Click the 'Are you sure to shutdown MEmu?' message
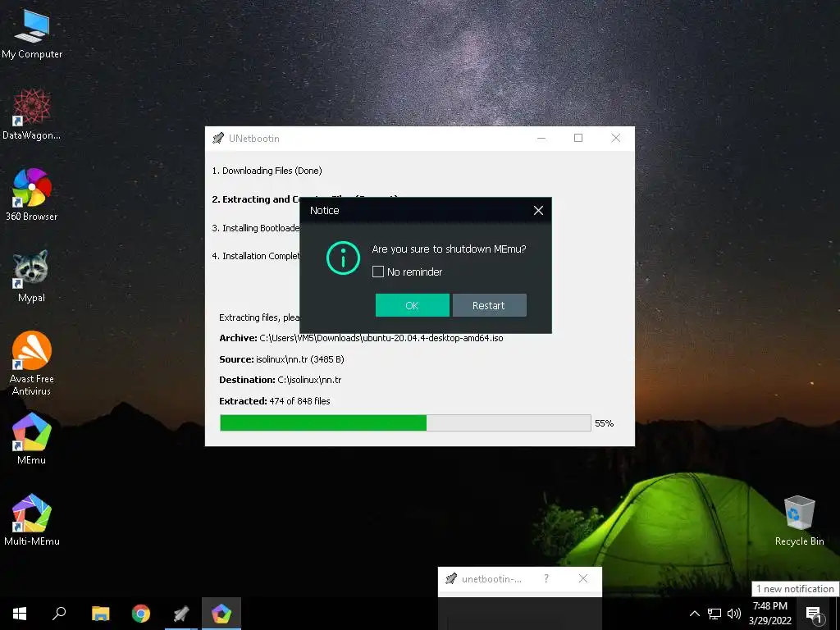Image resolution: width=840 pixels, height=630 pixels. coord(449,249)
